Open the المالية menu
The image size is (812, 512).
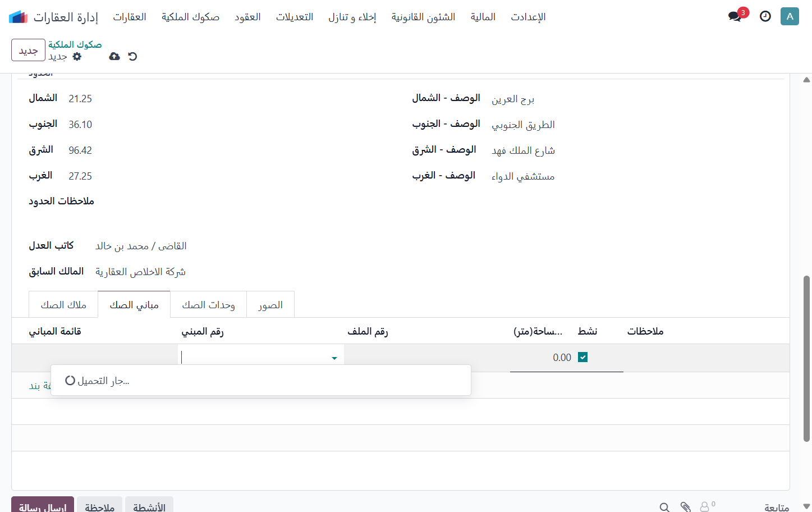pyautogui.click(x=483, y=17)
